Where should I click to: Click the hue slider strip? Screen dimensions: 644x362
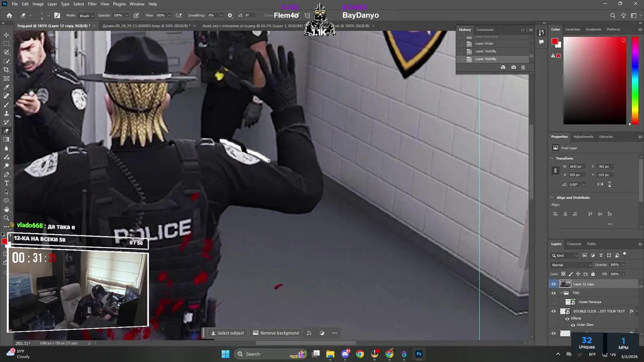(635, 81)
